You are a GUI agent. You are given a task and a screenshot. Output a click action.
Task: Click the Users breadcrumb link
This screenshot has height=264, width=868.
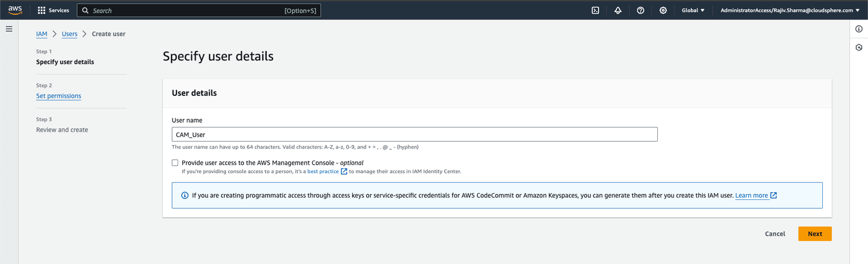[70, 34]
